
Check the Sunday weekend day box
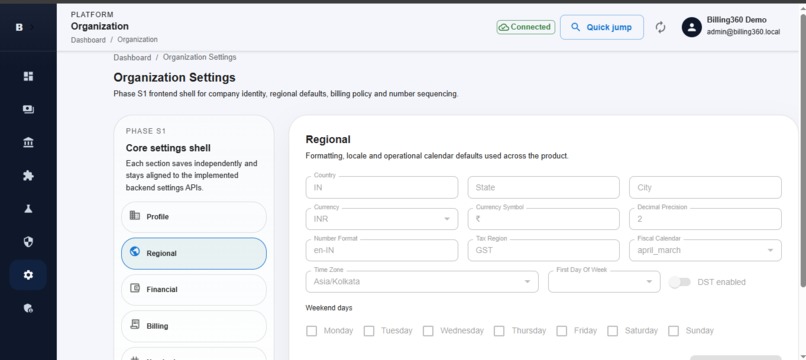coord(673,331)
